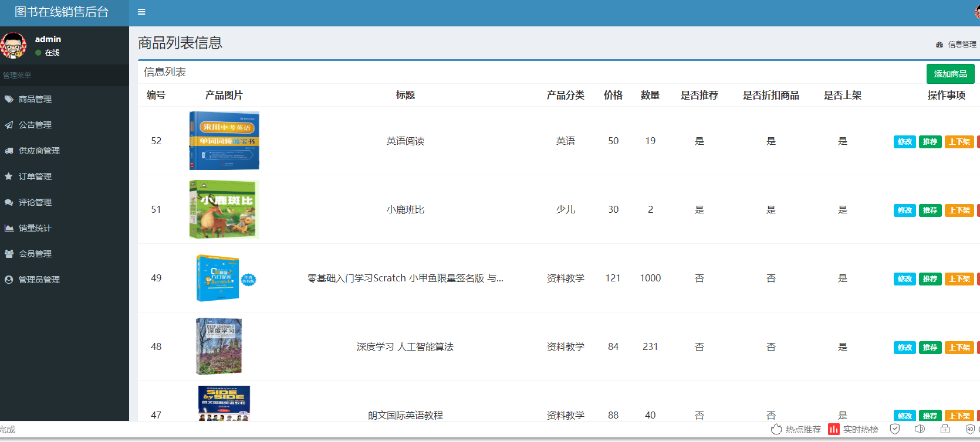The image size is (980, 442).
Task: Open the 销量统计 menu
Action: point(65,228)
